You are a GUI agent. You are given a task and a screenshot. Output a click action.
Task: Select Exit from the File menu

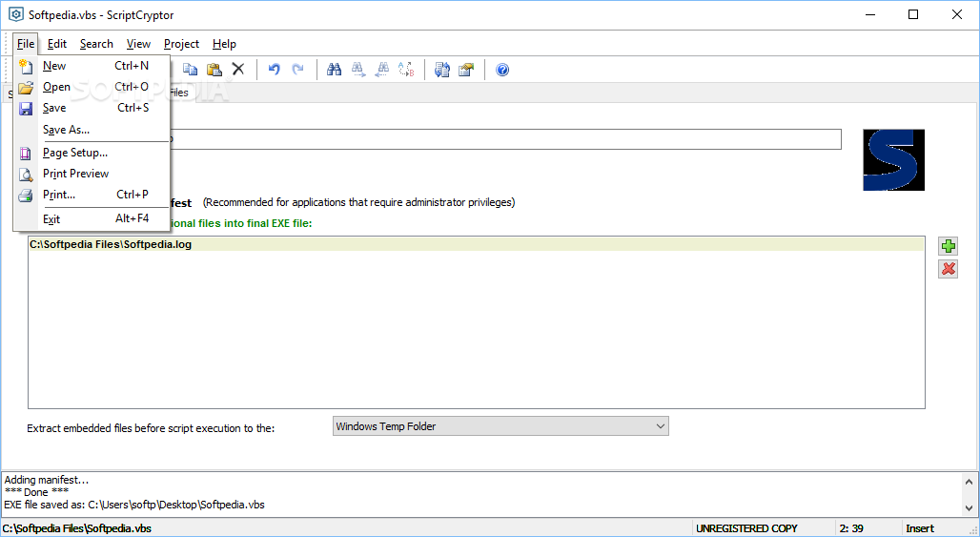click(x=92, y=218)
